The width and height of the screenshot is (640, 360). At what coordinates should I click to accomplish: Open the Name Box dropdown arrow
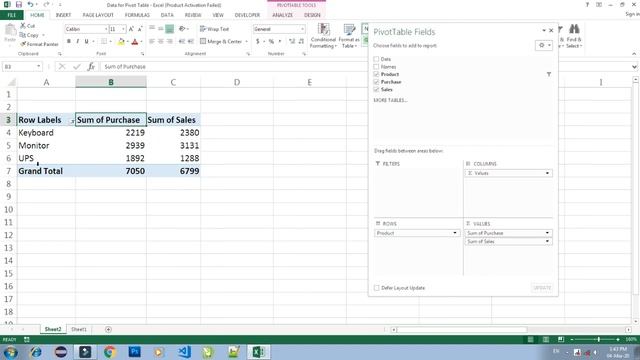coord(39,67)
